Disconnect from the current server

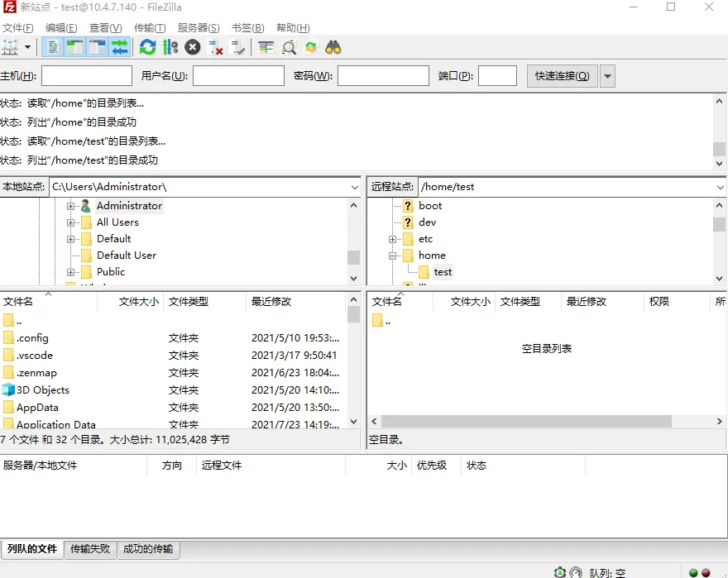point(215,47)
